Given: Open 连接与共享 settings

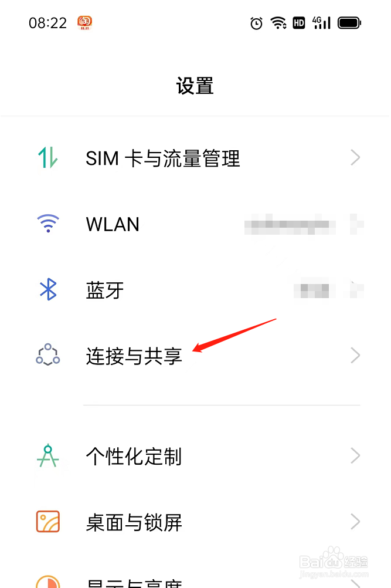Looking at the screenshot, I should [196, 356].
